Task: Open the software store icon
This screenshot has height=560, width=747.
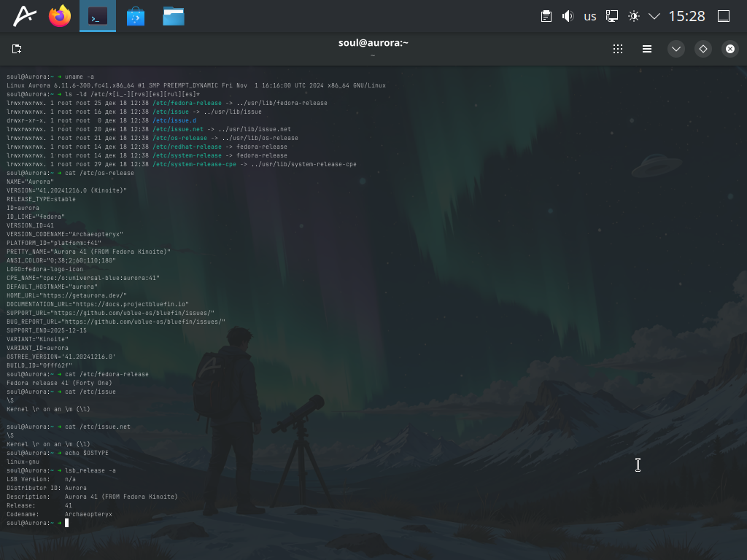Action: [x=136, y=16]
